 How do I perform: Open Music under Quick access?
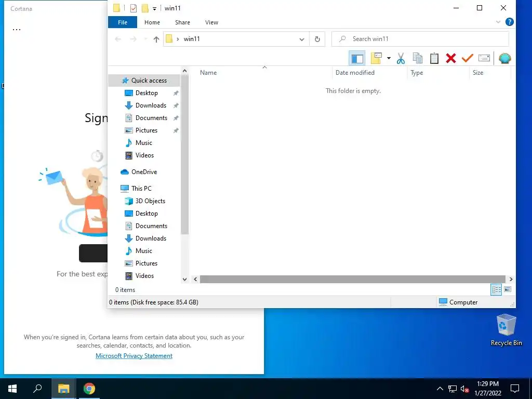[x=144, y=143]
